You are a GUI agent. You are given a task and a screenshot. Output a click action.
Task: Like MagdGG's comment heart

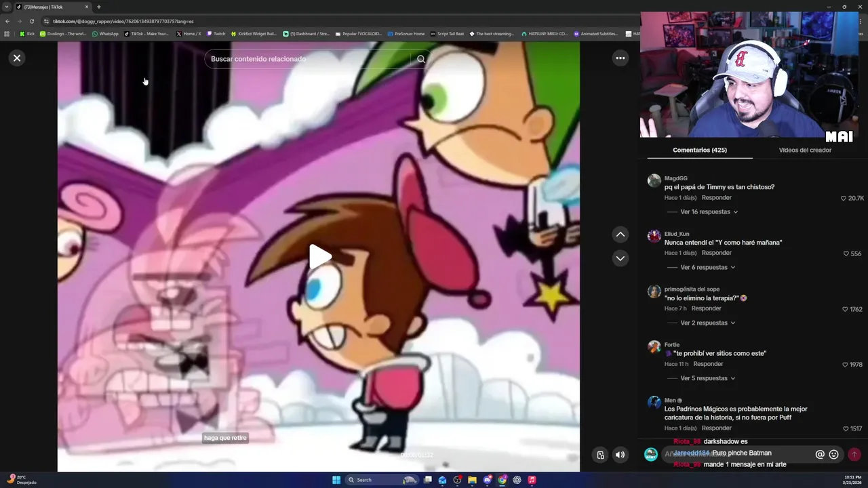coord(843,199)
